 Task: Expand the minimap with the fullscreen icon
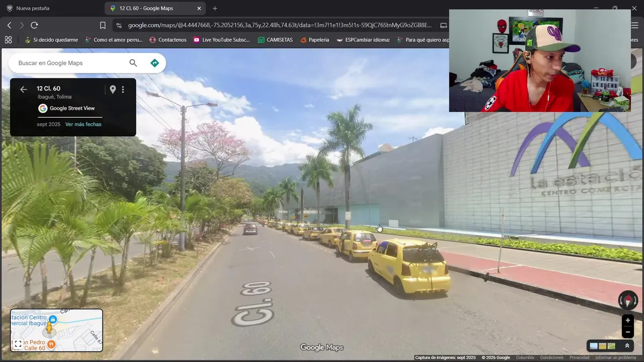[18, 344]
